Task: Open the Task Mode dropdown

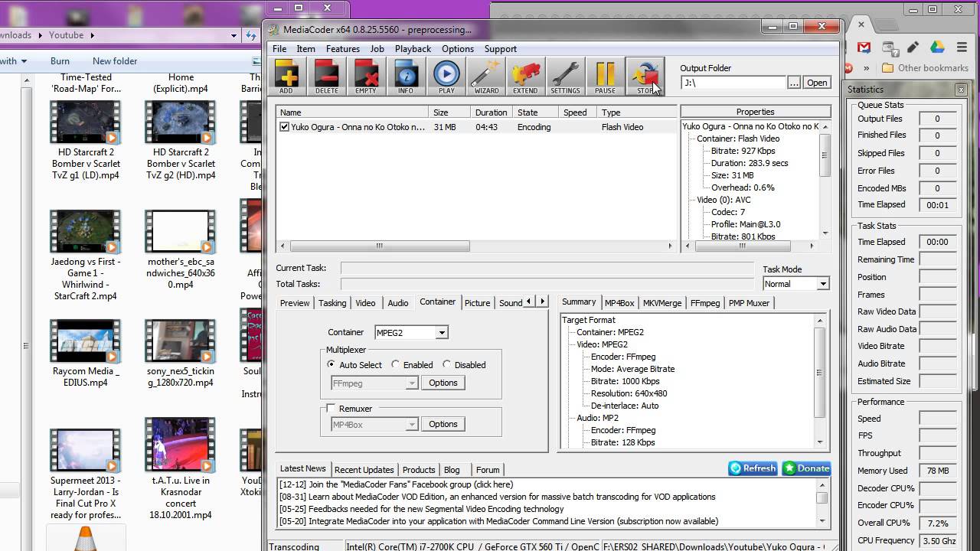Action: (823, 284)
